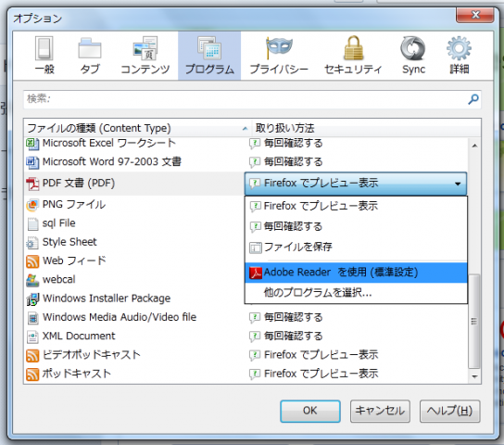Select the Web フィード row
Image resolution: width=504 pixels, height=445 pixels.
(x=134, y=261)
